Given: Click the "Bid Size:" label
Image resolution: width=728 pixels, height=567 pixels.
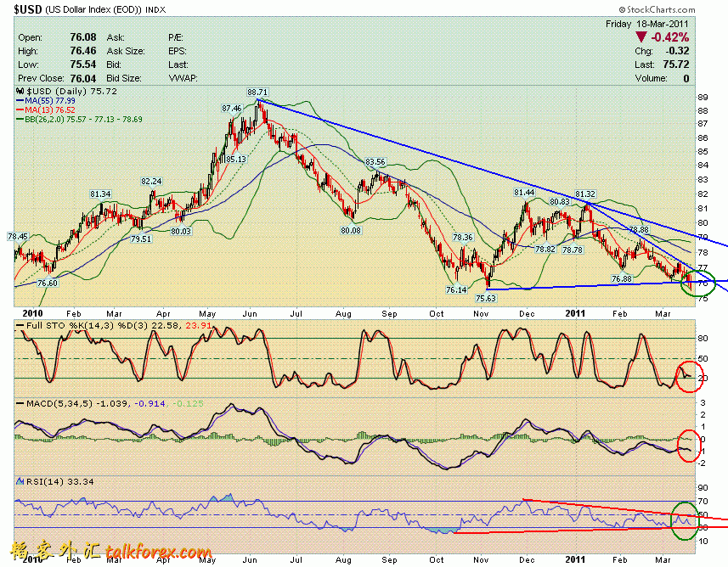Looking at the screenshot, I should [124, 78].
